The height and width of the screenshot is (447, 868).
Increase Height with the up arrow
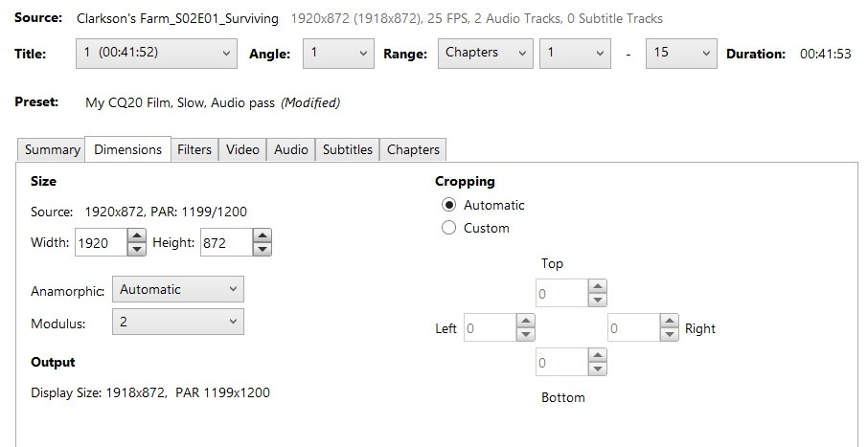point(263,235)
